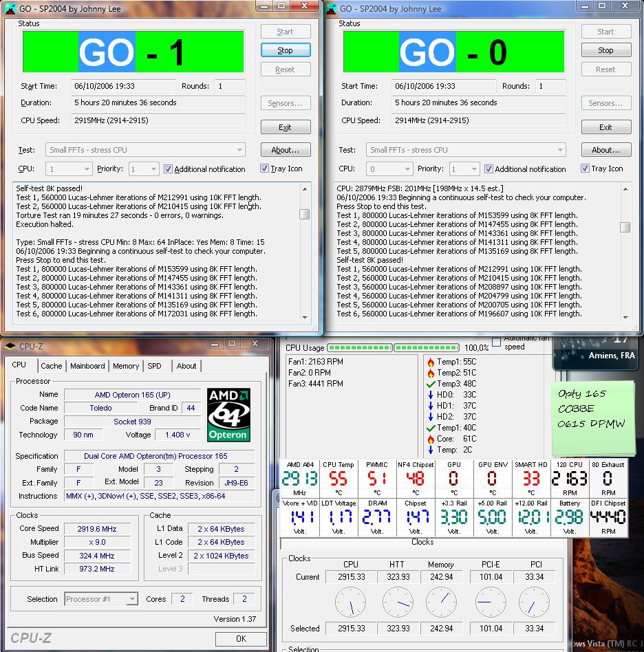Click Exit in the GO - 0 window
Image resolution: width=644 pixels, height=652 pixels.
click(605, 127)
